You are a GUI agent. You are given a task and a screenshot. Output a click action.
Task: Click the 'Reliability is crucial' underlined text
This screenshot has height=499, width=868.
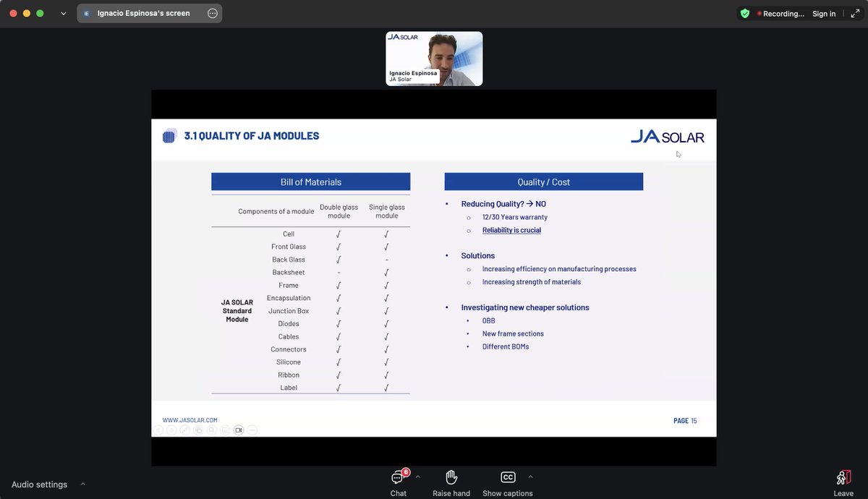[511, 230]
